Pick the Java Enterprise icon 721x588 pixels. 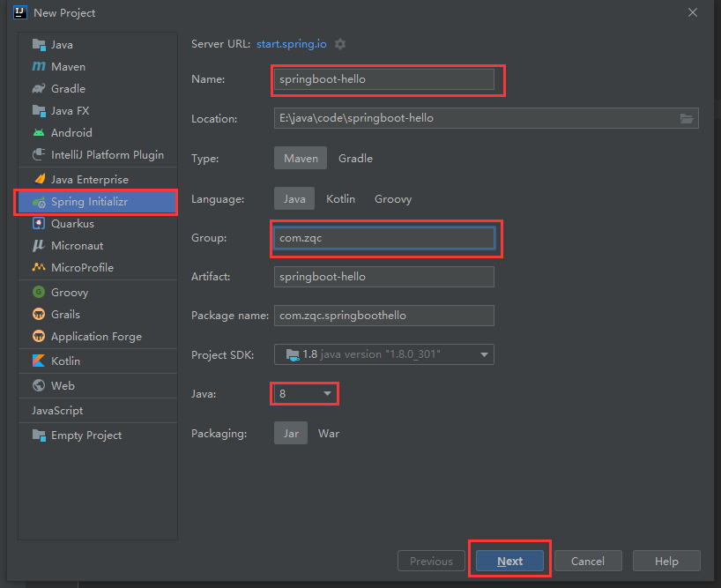[40, 179]
